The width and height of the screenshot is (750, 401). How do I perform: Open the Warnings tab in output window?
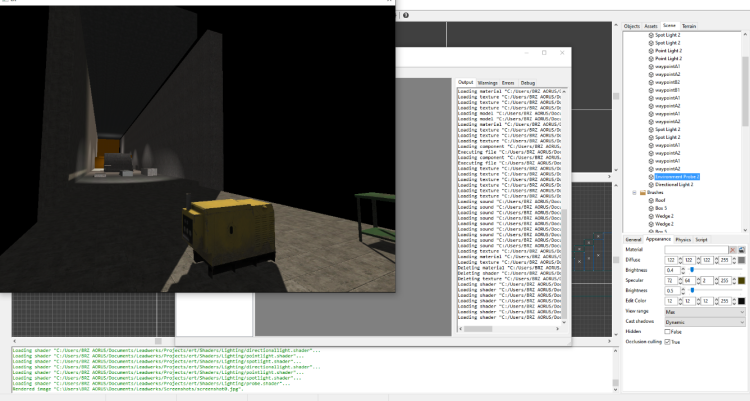coord(488,83)
